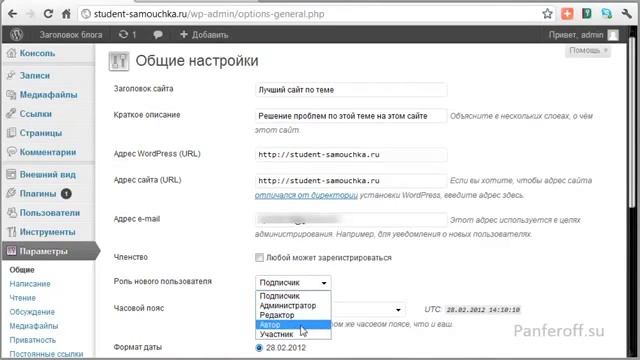Open Медиафайлы under the Параметры submenu

(x=33, y=326)
